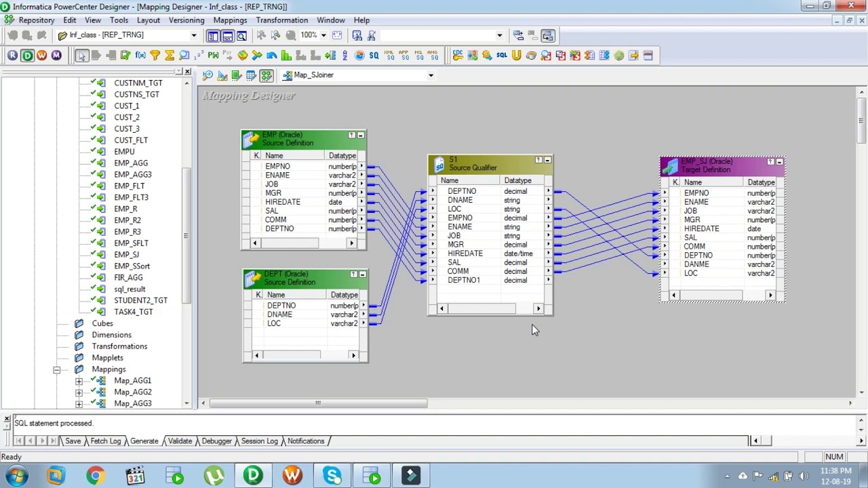Click the 1-2-3 rank transformation icon
Image resolution: width=868 pixels, height=488 pixels.
(x=199, y=56)
